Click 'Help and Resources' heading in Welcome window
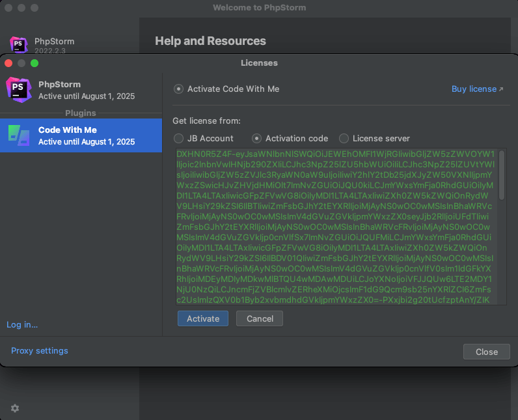Screen dimensions: 518x420 tap(210, 41)
